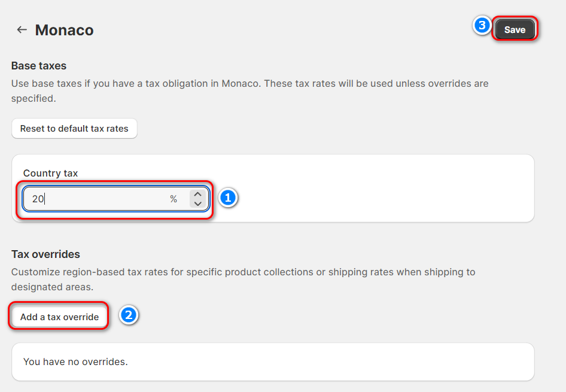Click the 'You have no overrides.' message

pyautogui.click(x=75, y=361)
